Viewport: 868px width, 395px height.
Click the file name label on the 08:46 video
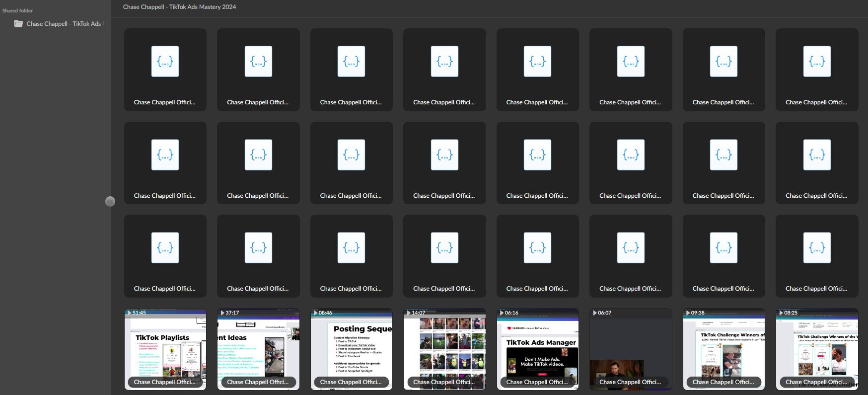tap(351, 382)
